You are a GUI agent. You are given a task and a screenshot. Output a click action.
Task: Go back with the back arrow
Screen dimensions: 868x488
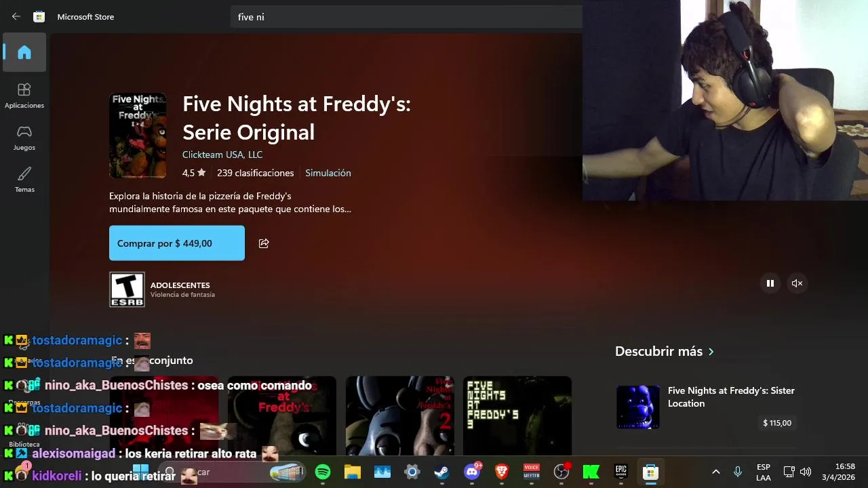(x=16, y=16)
